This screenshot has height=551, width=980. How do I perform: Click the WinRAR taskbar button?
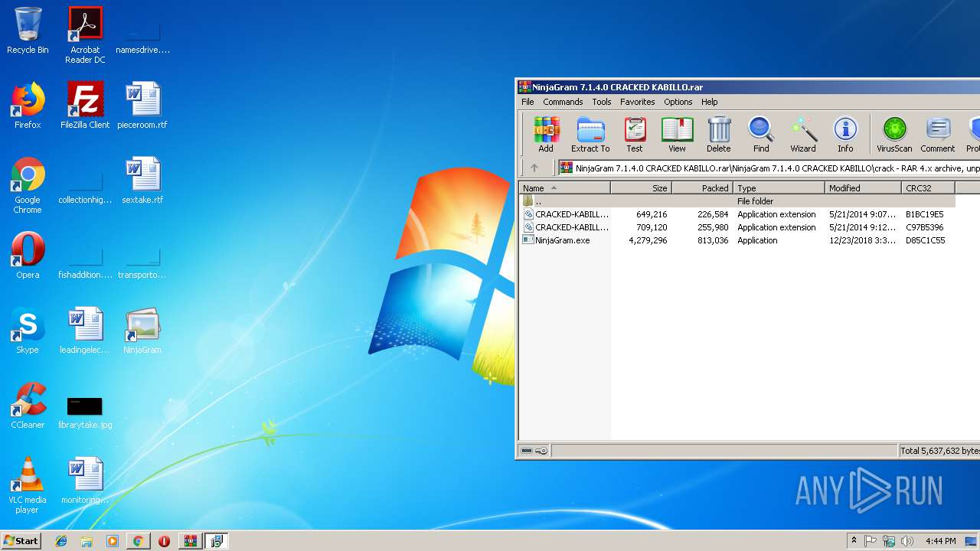click(x=190, y=541)
